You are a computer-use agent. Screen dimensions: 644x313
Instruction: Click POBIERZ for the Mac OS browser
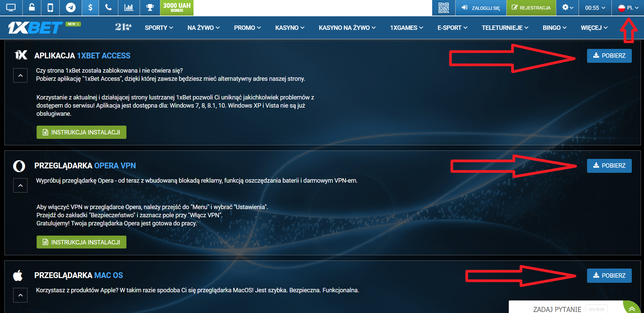click(609, 276)
